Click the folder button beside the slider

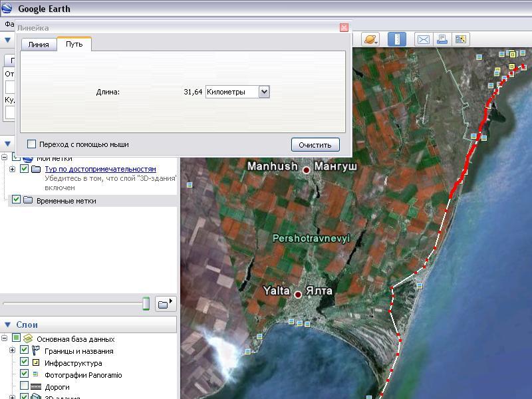[x=165, y=304]
